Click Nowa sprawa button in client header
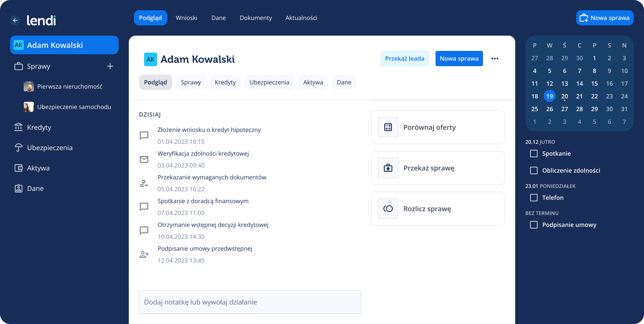 pyautogui.click(x=459, y=59)
